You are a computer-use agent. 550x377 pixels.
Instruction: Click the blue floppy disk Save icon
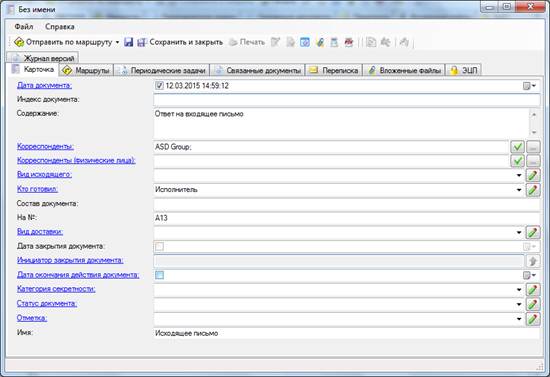[129, 42]
